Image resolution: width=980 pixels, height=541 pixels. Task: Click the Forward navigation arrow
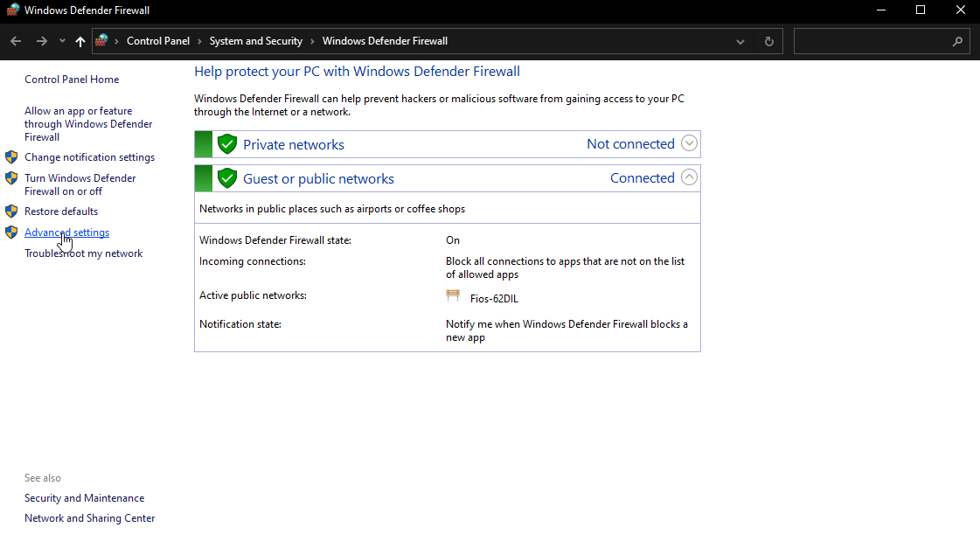[41, 41]
